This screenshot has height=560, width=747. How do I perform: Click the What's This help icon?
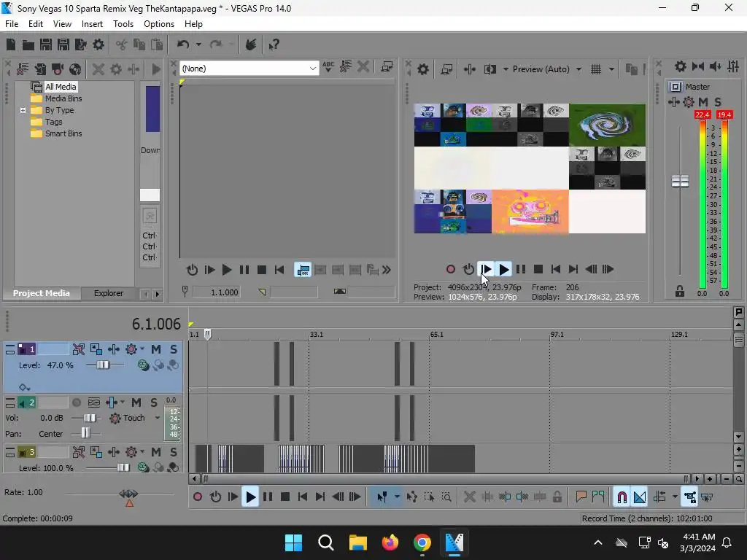click(x=274, y=44)
